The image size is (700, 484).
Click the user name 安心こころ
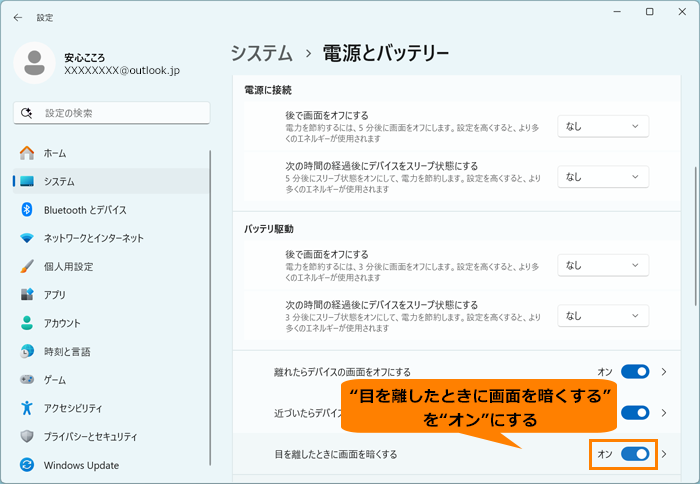pos(84,58)
